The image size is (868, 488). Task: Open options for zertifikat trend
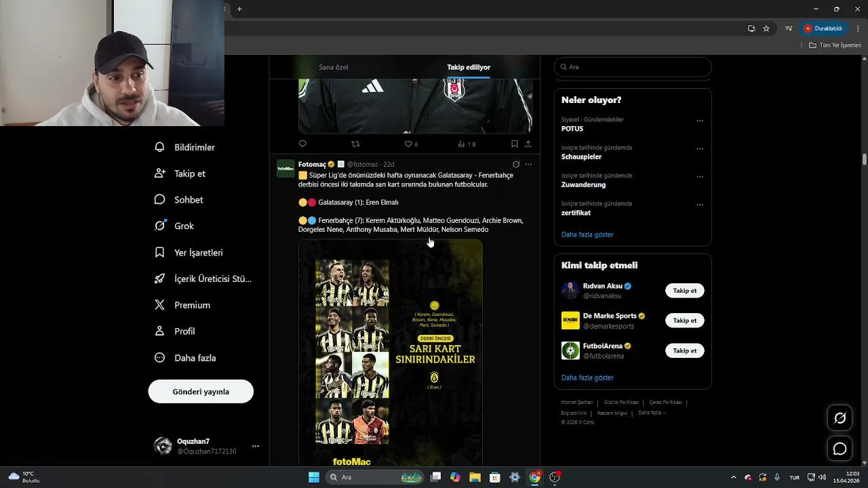tap(700, 205)
